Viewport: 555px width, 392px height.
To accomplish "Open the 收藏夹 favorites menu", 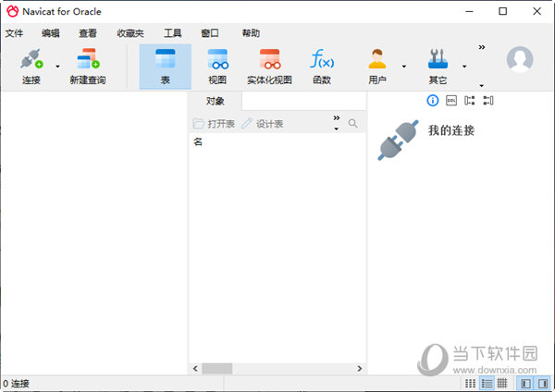I will pos(130,33).
